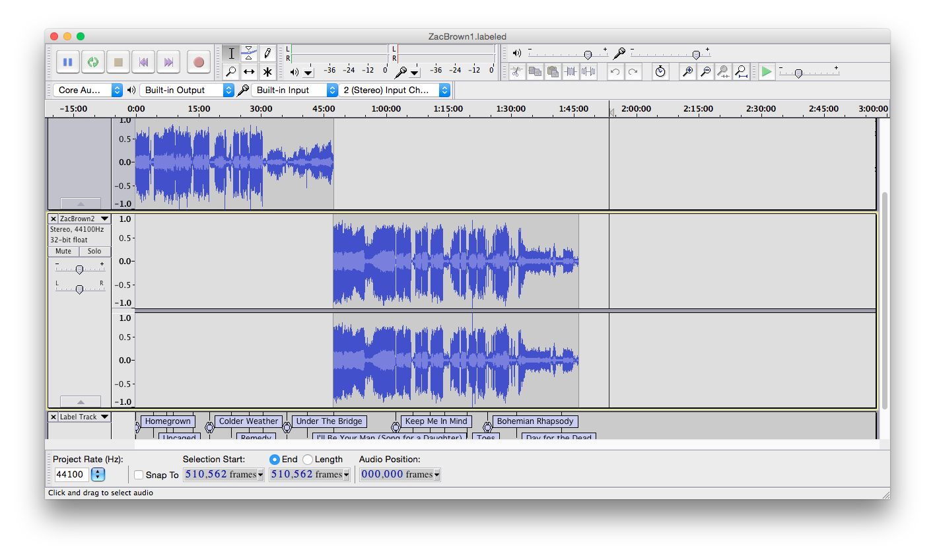
Task: Solo the ZacBrown2 track
Action: point(94,251)
